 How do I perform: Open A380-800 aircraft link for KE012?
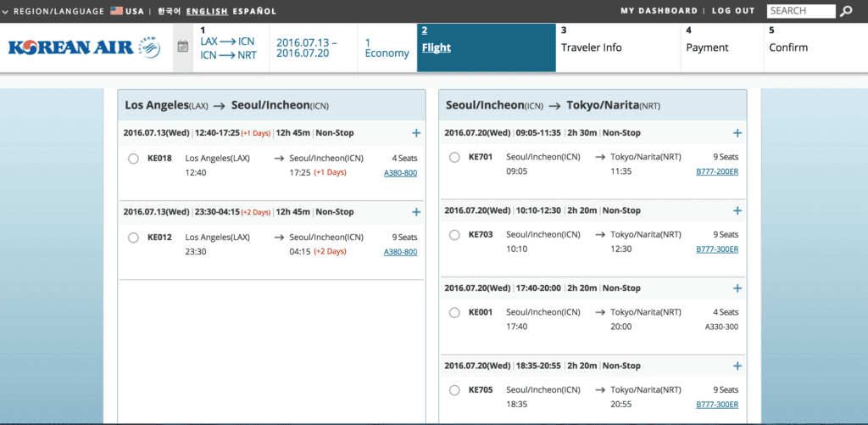400,252
